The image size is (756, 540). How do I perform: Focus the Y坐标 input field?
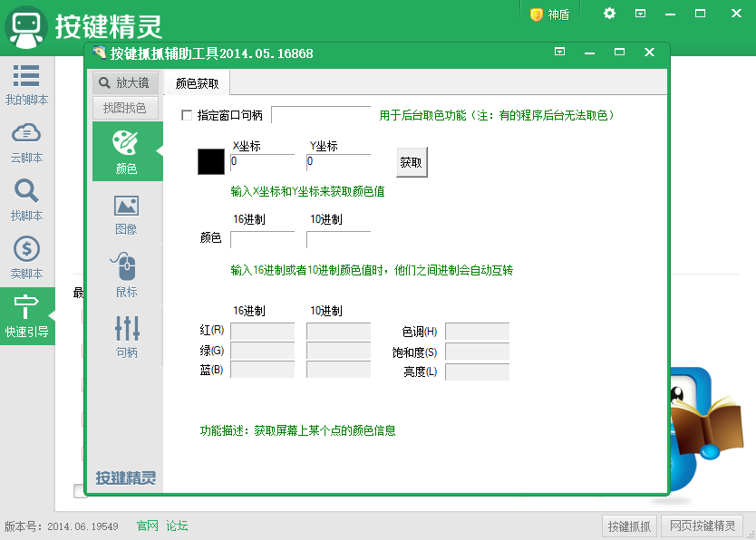(x=338, y=162)
